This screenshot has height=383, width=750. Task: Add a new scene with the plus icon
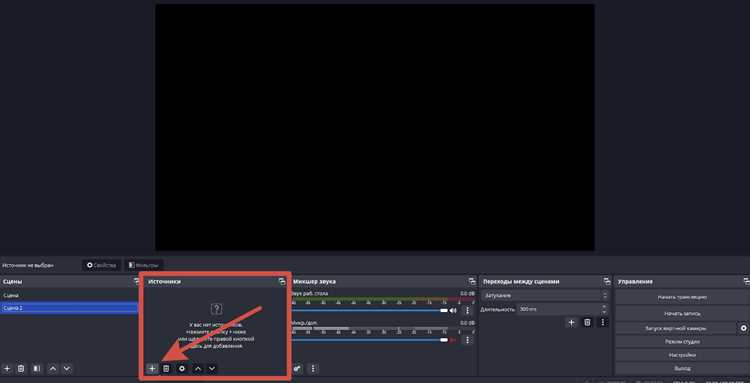pyautogui.click(x=7, y=369)
